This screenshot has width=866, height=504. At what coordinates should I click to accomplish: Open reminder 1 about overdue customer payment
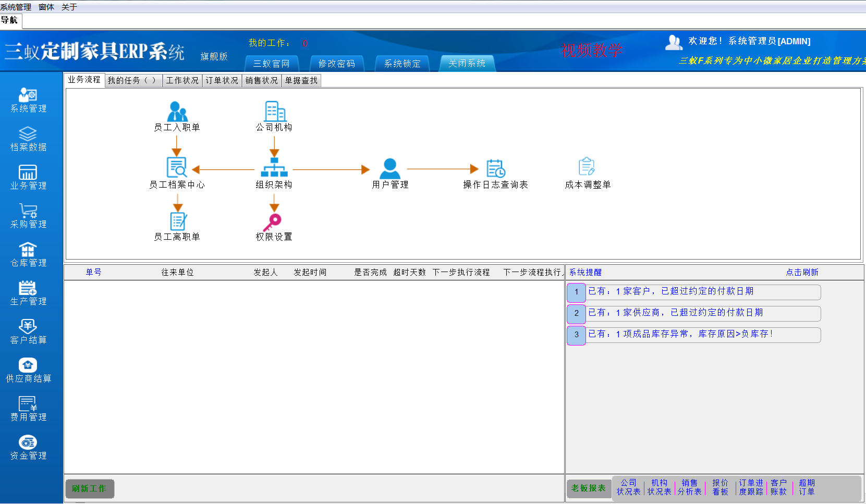(x=694, y=292)
